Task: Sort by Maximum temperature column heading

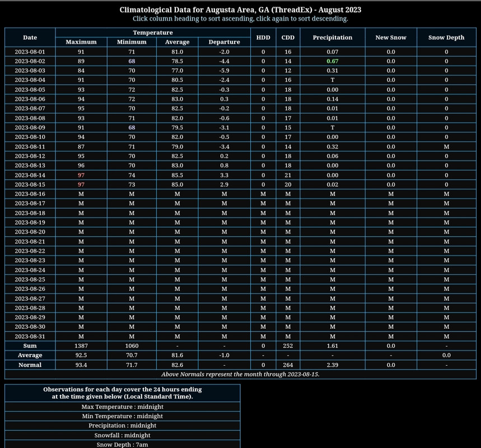Action: 81,42
